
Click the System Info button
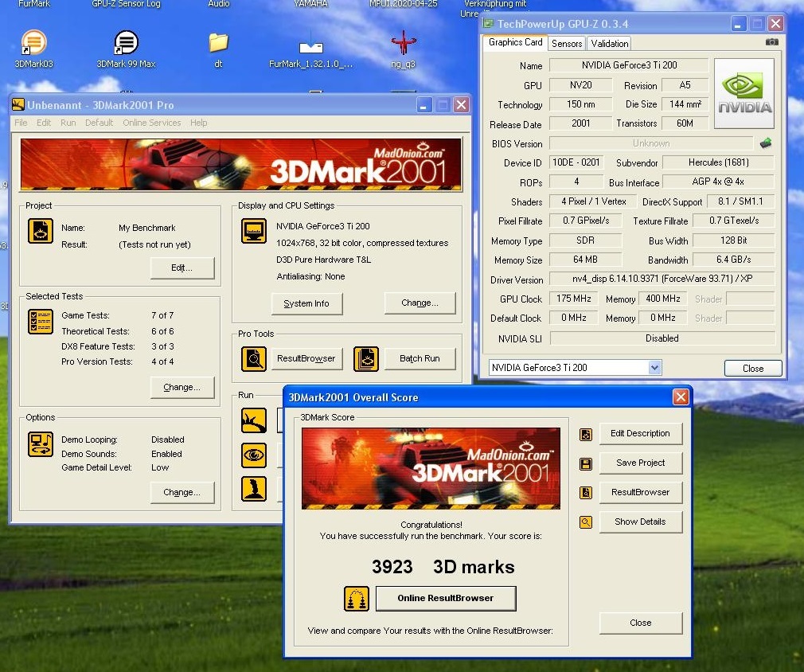pos(306,303)
